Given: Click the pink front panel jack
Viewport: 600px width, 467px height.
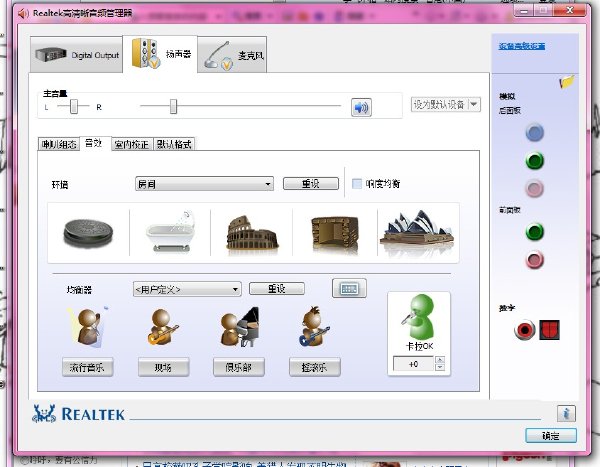Looking at the screenshot, I should [x=535, y=260].
